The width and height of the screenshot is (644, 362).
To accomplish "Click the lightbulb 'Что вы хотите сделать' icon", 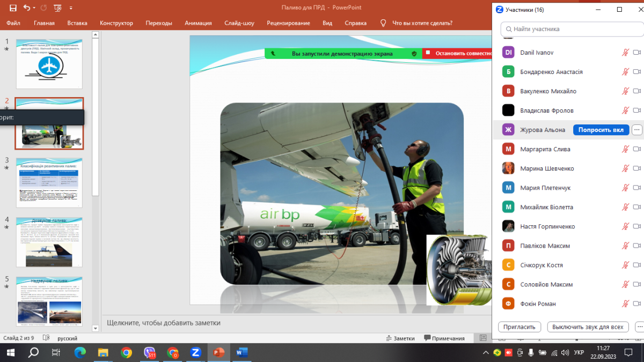I will (x=383, y=23).
